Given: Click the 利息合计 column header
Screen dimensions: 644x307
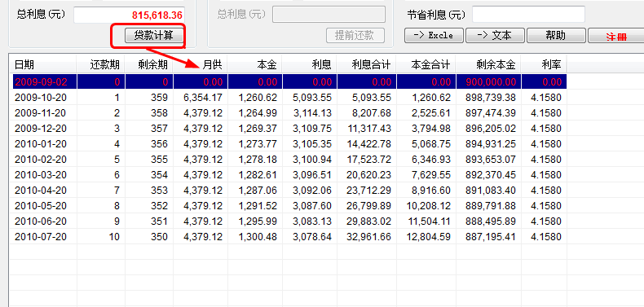Looking at the screenshot, I should tap(367, 64).
